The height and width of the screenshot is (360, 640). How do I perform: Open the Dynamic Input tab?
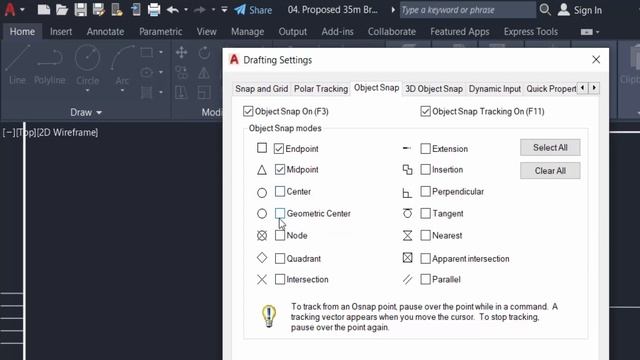tap(495, 89)
